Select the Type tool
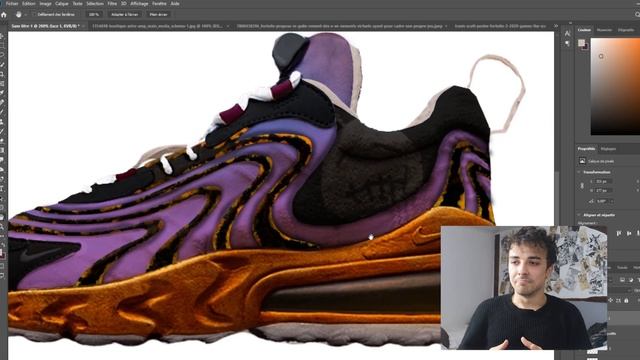 [x=2, y=188]
